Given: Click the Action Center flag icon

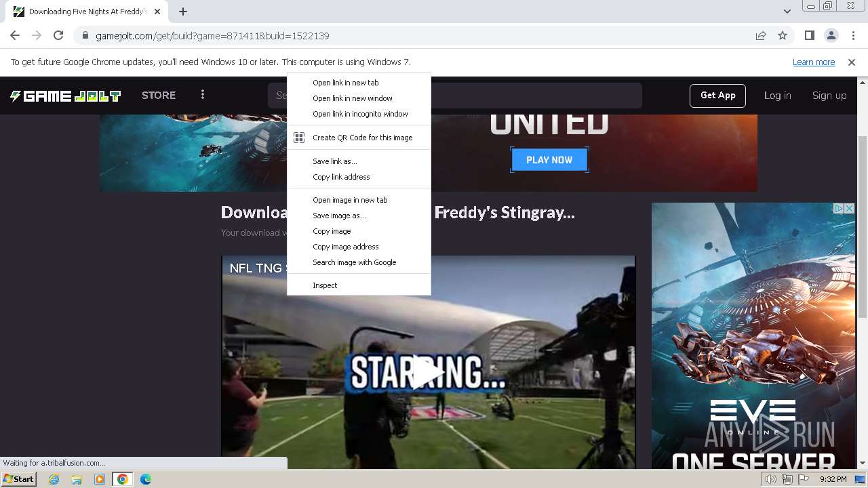Looking at the screenshot, I should tap(803, 479).
